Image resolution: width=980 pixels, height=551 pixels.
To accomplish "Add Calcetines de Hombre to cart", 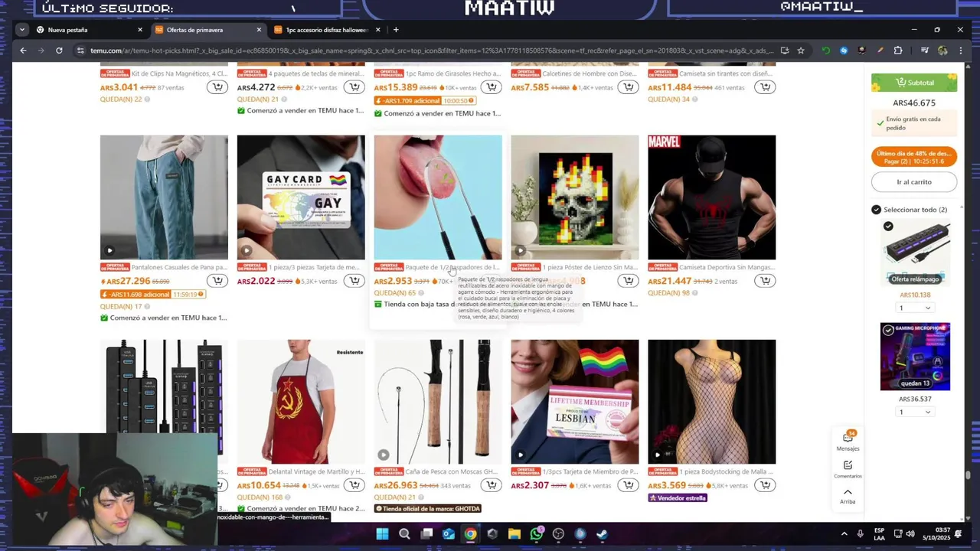I will tap(629, 87).
